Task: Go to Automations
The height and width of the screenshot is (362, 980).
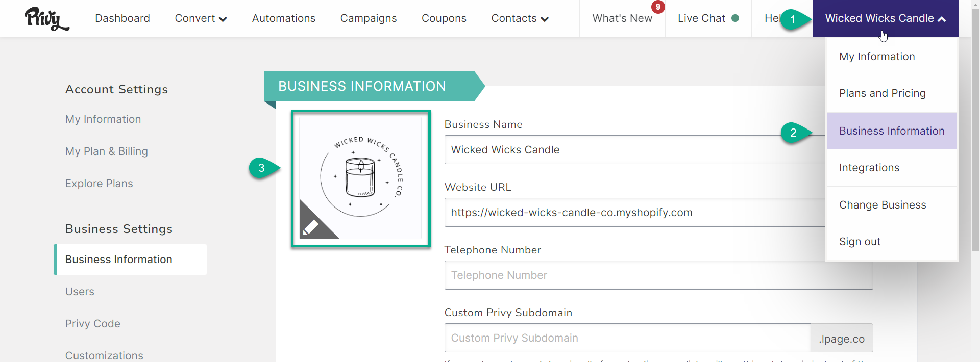Action: point(284,18)
